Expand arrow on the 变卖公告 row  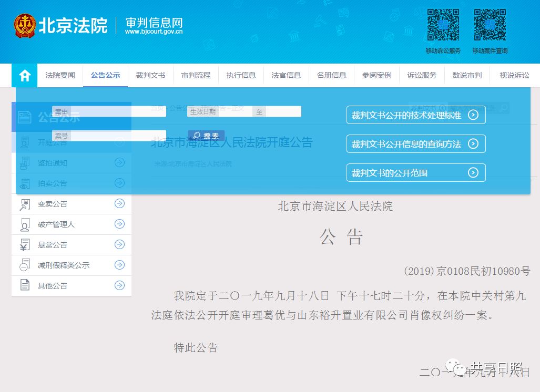(119, 203)
